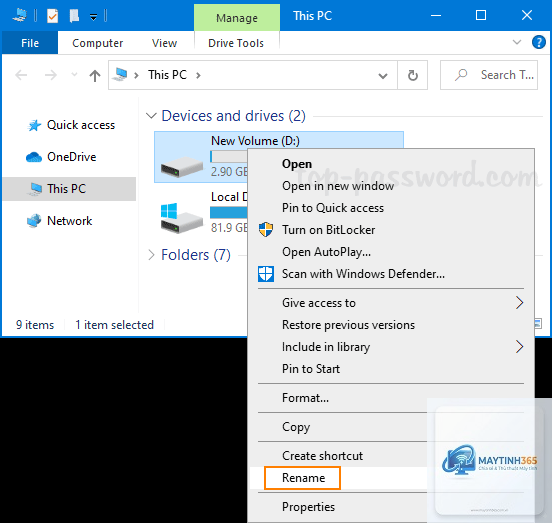
Task: Open the Drive Tools tab
Action: [236, 43]
